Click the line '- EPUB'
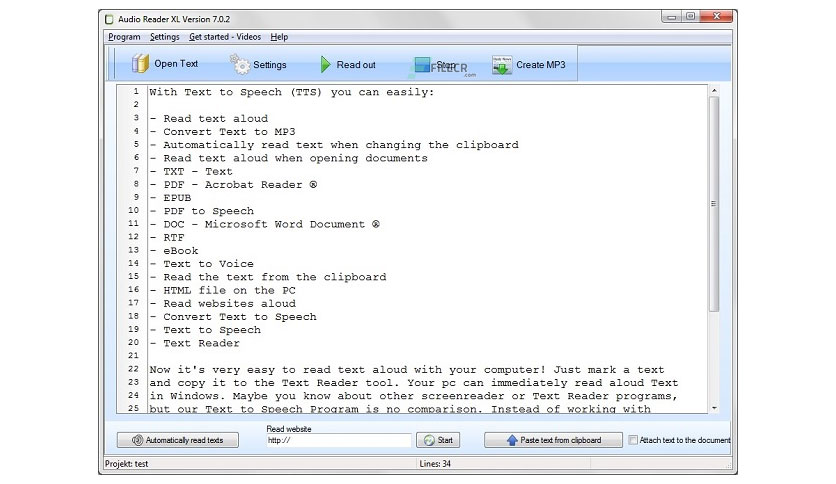The width and height of the screenshot is (836, 484). tap(170, 198)
